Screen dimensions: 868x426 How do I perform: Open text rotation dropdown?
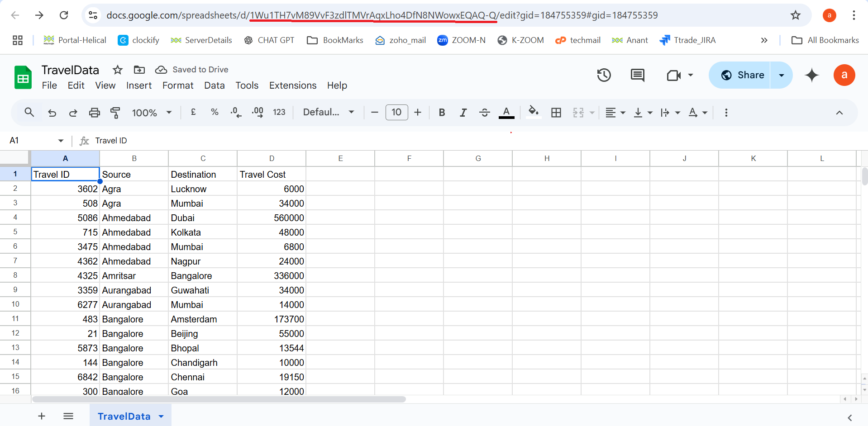(x=698, y=112)
